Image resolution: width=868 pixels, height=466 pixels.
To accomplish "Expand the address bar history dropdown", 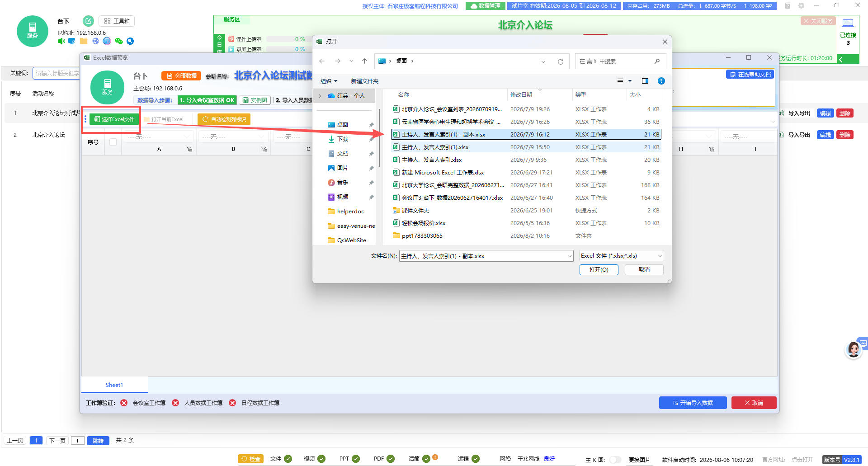I will coord(543,61).
